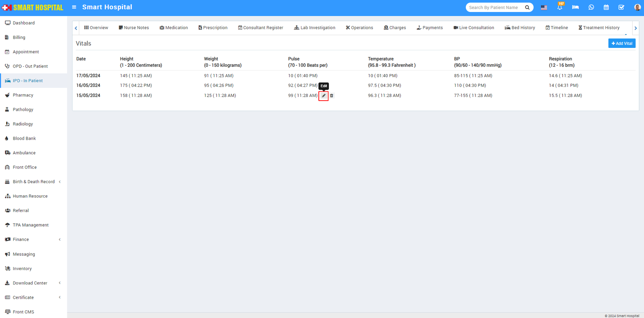Click the Add Vital button
Screen dimensions: 644x318
pyautogui.click(x=621, y=43)
